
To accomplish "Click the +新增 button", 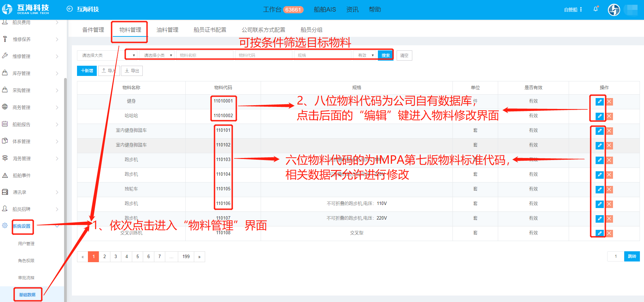I will pos(87,71).
